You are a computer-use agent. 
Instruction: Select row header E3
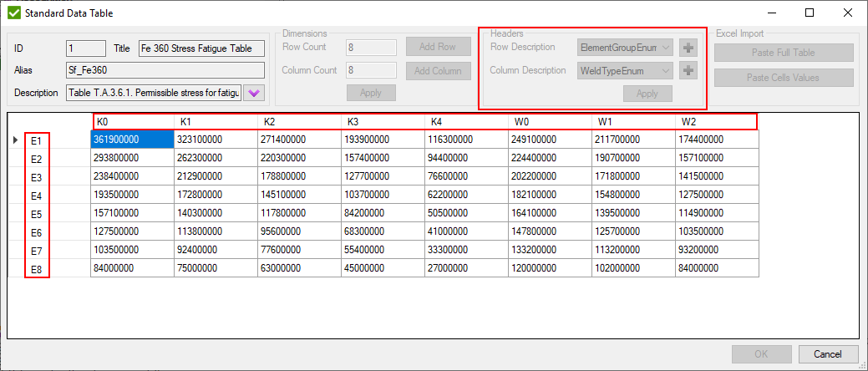pos(50,177)
